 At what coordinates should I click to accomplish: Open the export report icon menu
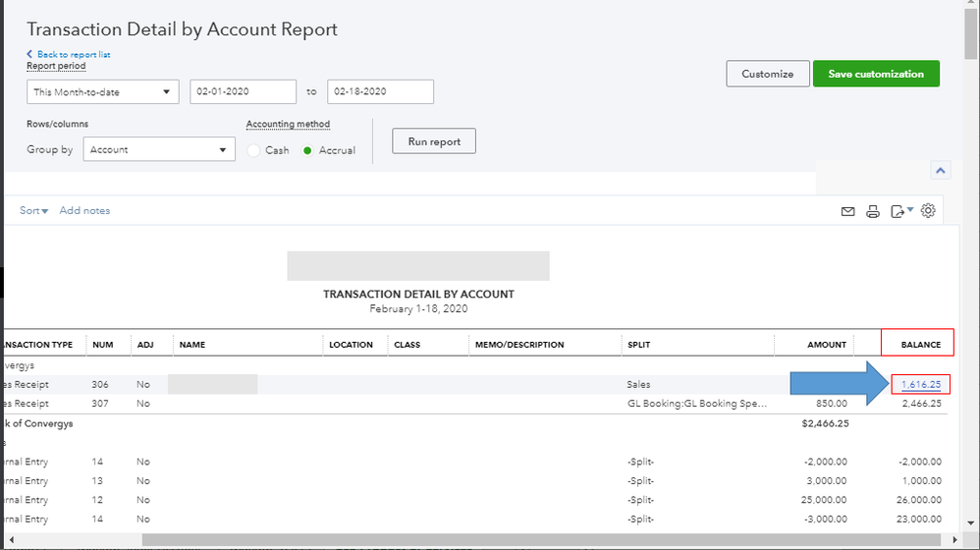tap(900, 211)
